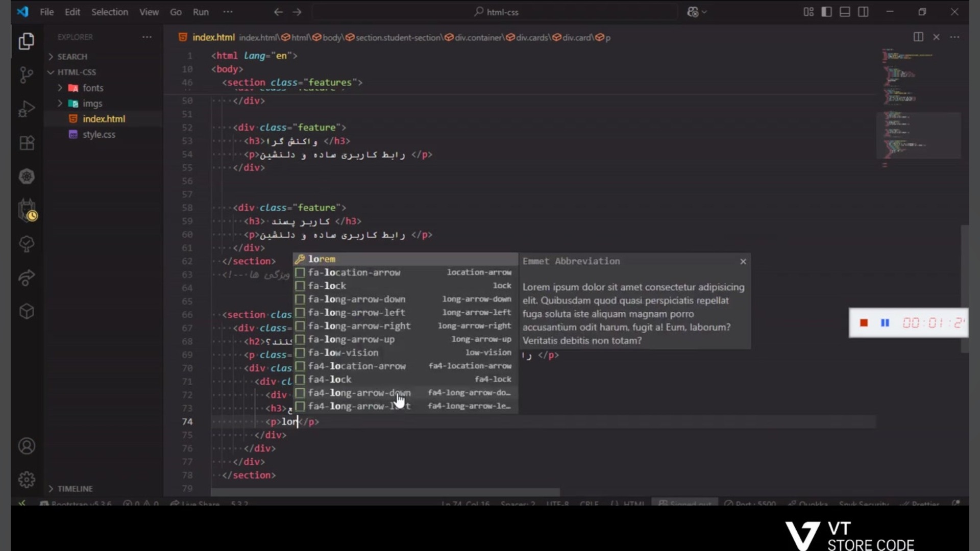The image size is (980, 551).
Task: Select the lorem Emmet suggestion
Action: coord(322,259)
